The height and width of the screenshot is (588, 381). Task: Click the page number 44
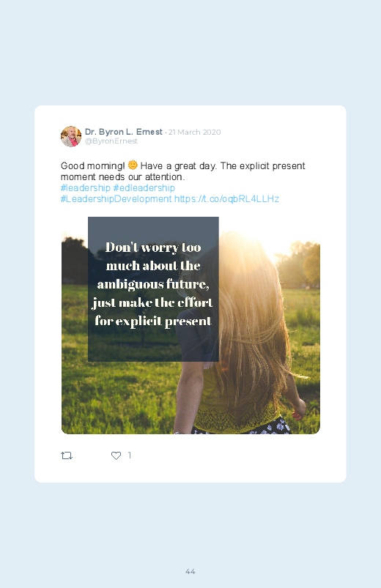[x=190, y=571]
